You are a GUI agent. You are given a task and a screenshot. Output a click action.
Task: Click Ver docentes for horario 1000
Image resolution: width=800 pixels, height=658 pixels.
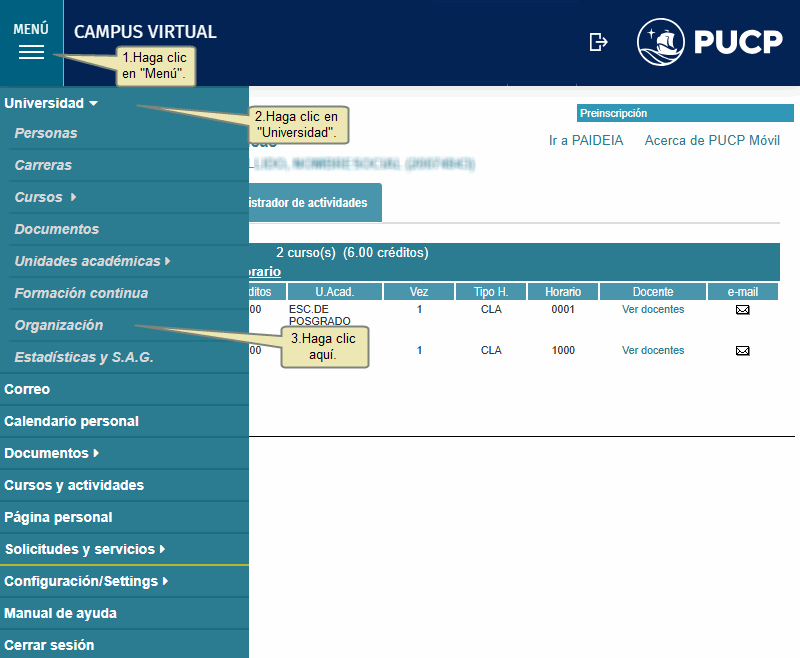(x=653, y=350)
